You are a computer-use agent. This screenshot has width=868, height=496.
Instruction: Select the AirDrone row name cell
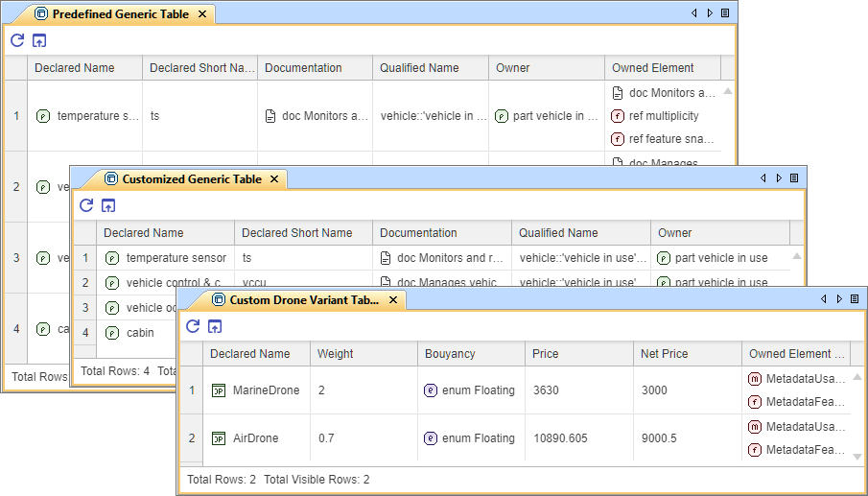tap(256, 438)
